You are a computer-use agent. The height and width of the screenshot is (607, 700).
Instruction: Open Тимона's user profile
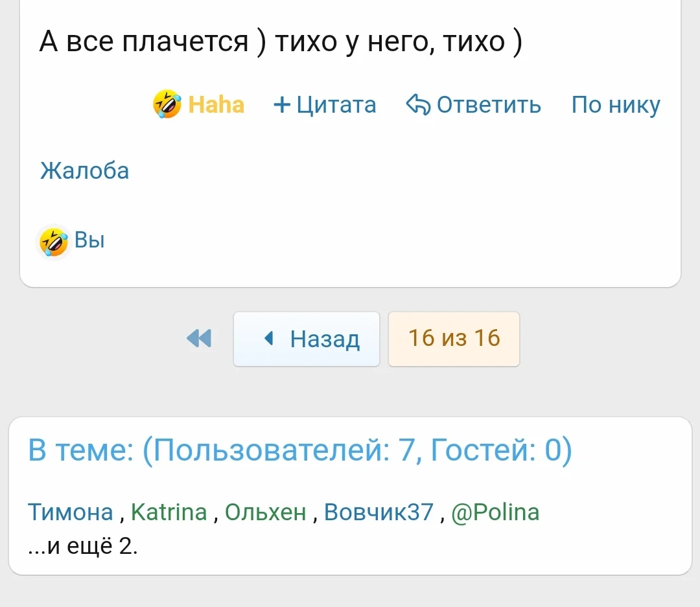[x=70, y=512]
